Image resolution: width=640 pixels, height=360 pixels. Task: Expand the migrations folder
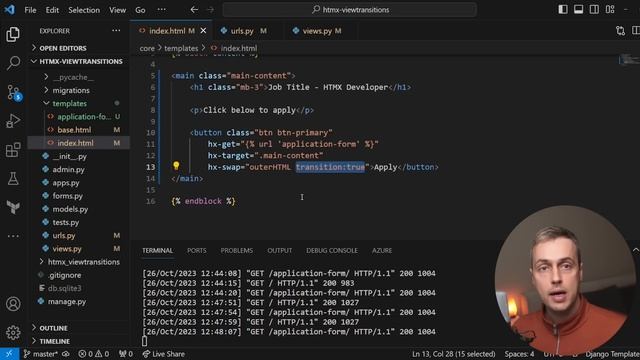(78, 90)
